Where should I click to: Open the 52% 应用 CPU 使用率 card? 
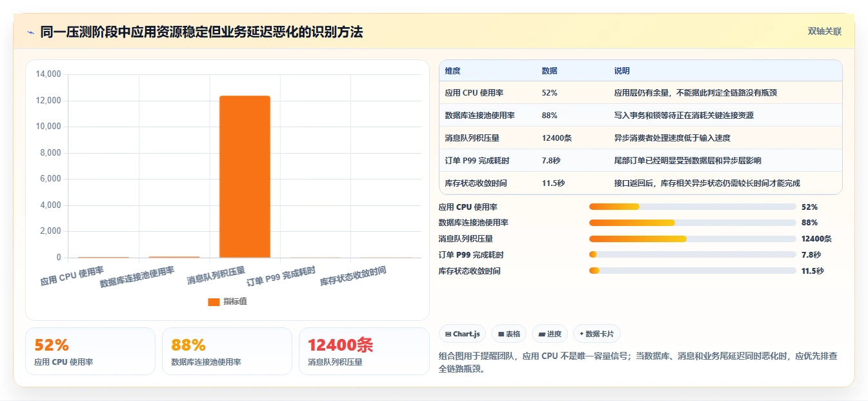[90, 351]
